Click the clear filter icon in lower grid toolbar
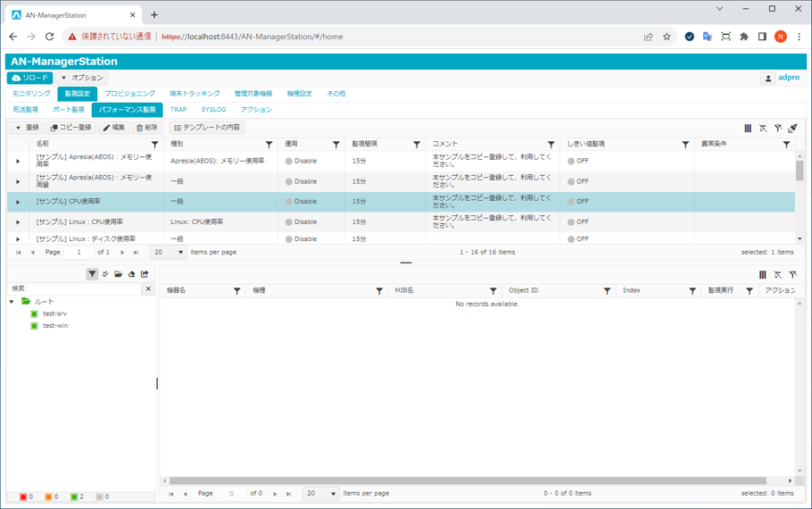812x509 pixels. coord(792,275)
